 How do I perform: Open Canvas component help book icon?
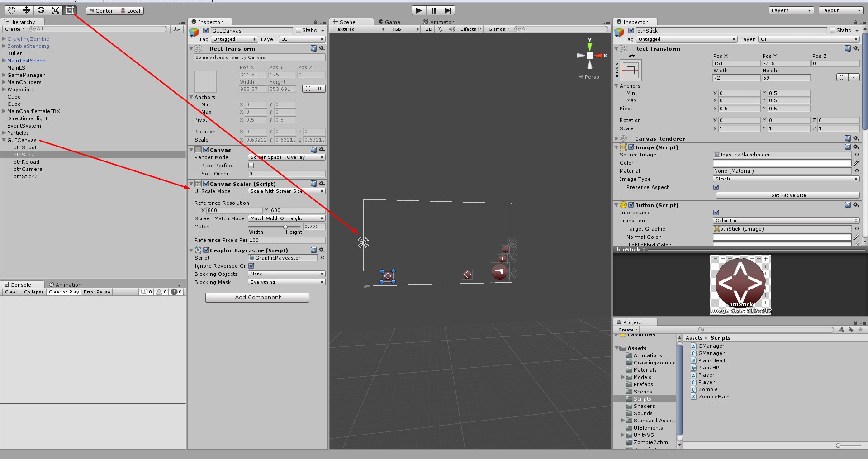coord(313,150)
